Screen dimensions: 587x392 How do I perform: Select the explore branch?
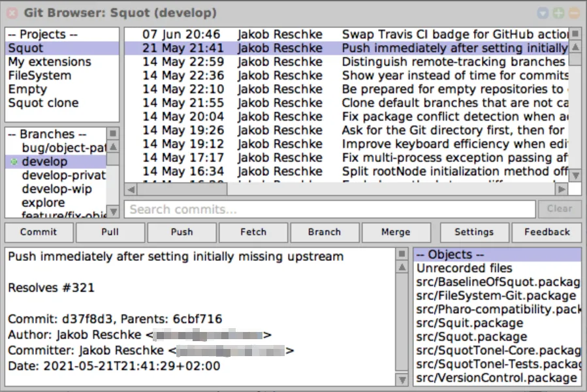click(56, 203)
